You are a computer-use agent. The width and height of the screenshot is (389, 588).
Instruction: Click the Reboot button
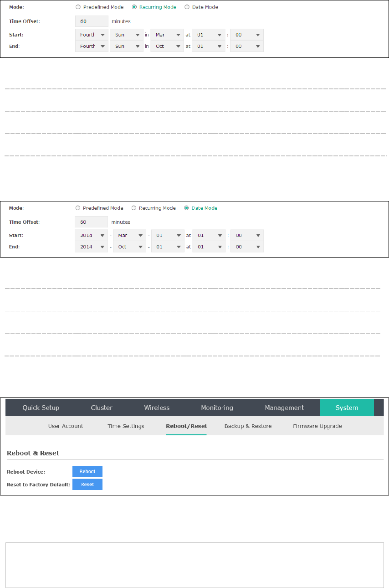(87, 471)
